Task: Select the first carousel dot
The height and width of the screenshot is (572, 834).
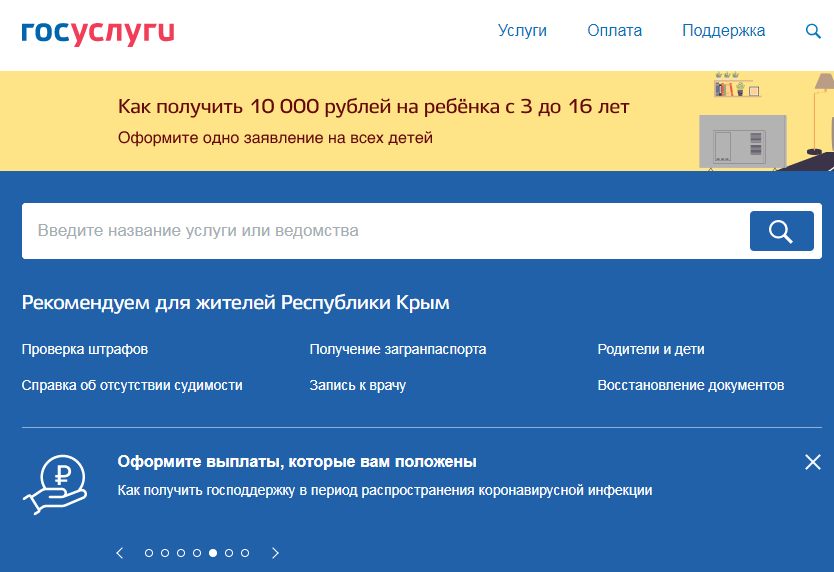Action: coord(149,553)
